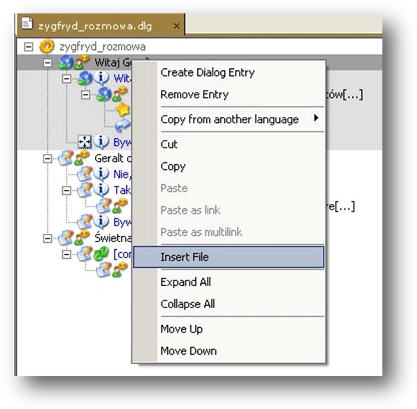The image size is (417, 409).
Task: Close the zygfryd_rozmowa.dlg tab
Action: [x=177, y=26]
